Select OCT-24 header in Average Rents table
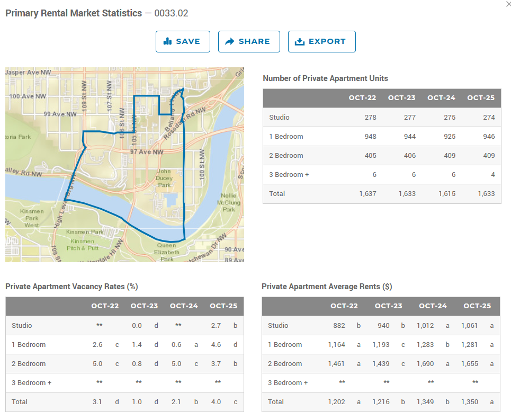The width and height of the screenshot is (511, 420). [x=433, y=306]
